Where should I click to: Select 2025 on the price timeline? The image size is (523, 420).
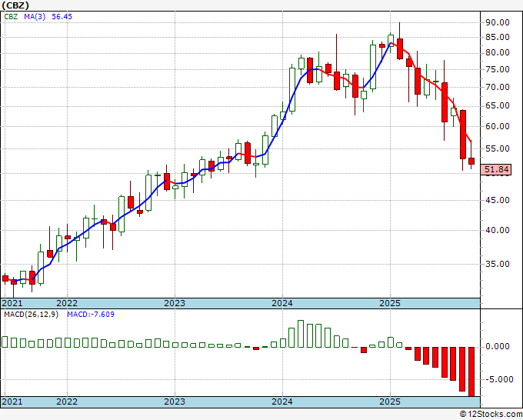coord(390,303)
